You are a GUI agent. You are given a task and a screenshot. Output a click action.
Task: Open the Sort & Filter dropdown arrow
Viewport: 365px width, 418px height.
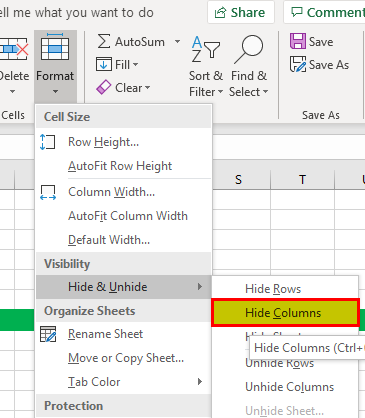[220, 91]
